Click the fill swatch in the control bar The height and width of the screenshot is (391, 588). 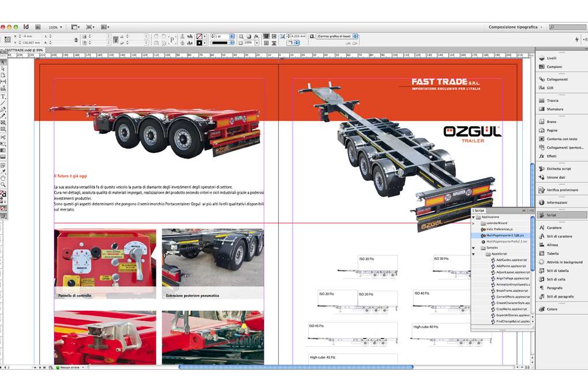[x=200, y=36]
